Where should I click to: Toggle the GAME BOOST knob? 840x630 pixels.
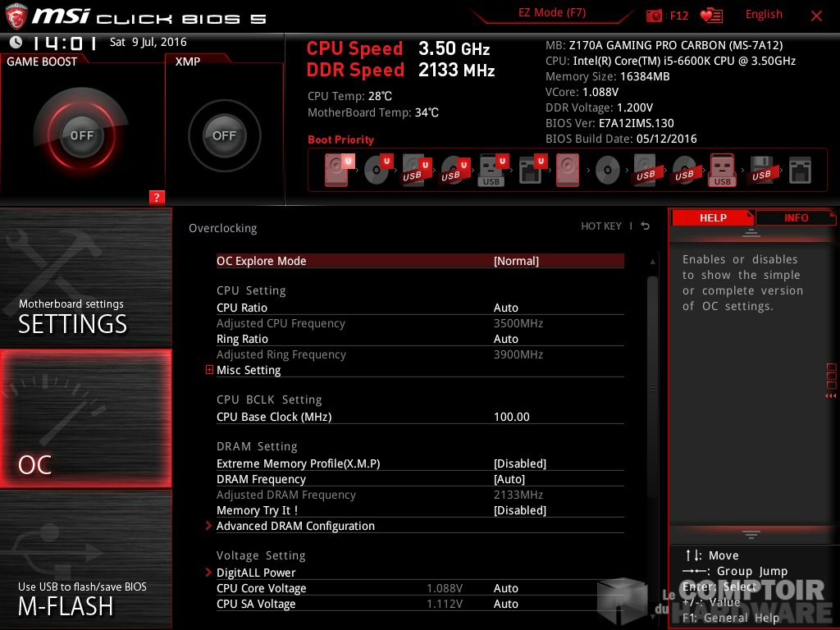click(x=81, y=135)
